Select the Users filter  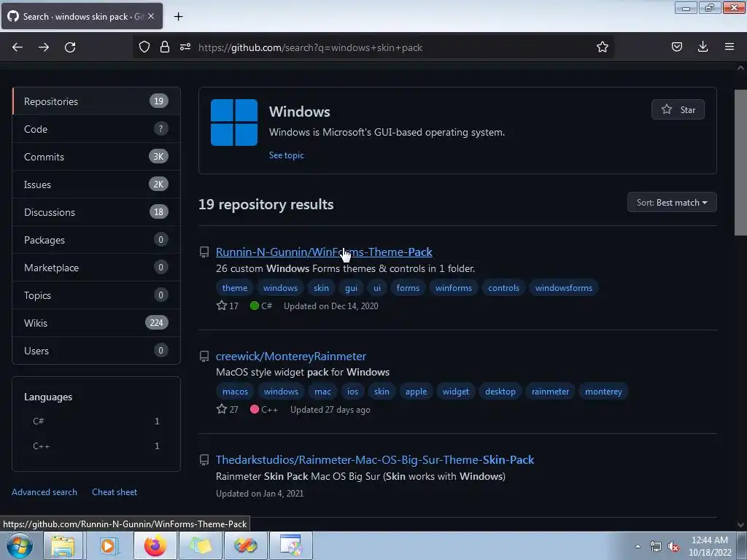[x=96, y=351]
